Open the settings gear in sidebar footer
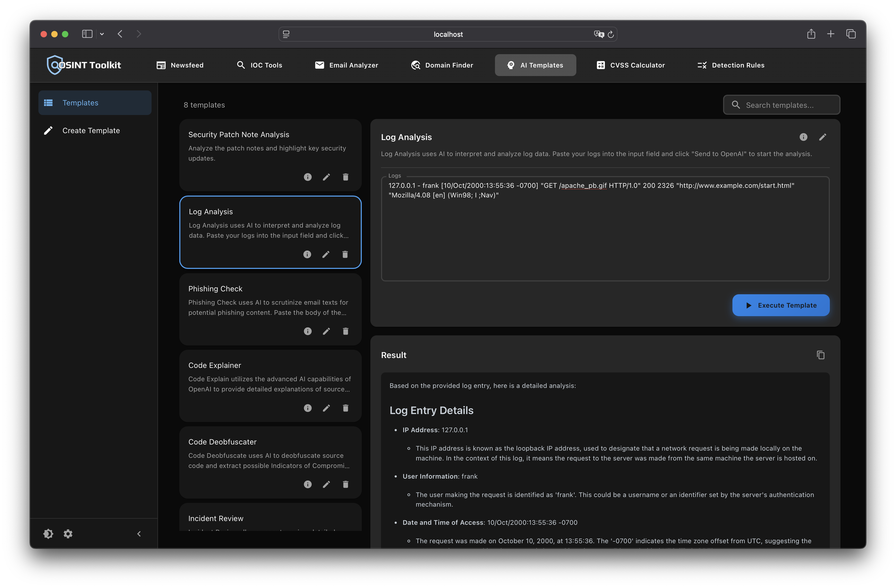 [68, 533]
